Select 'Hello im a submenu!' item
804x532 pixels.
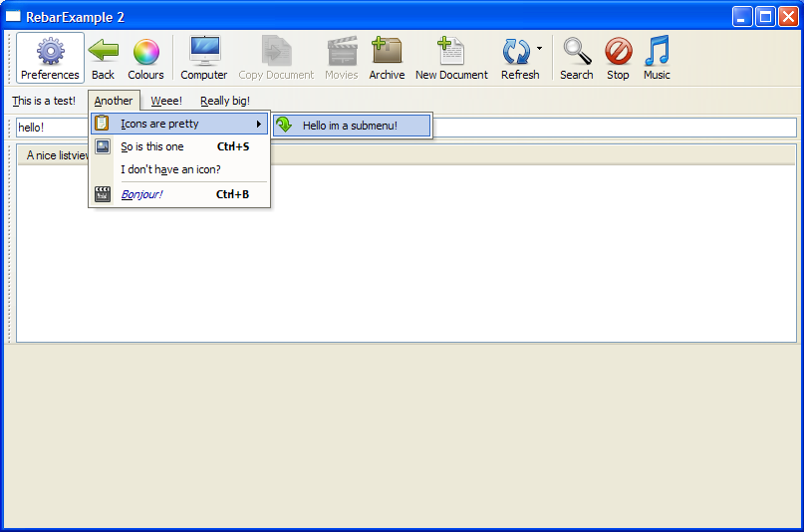(x=350, y=126)
